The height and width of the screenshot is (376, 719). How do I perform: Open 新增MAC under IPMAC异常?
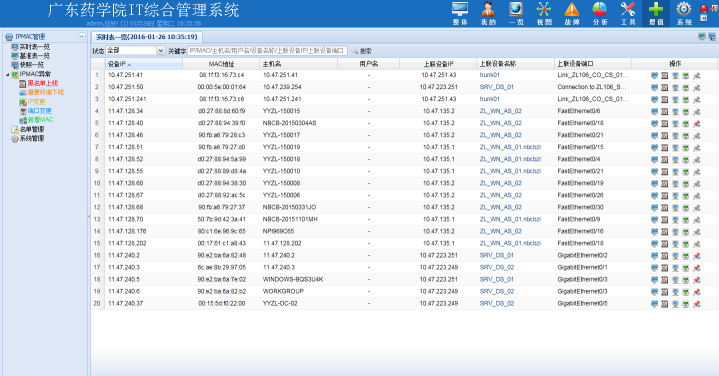click(x=40, y=120)
